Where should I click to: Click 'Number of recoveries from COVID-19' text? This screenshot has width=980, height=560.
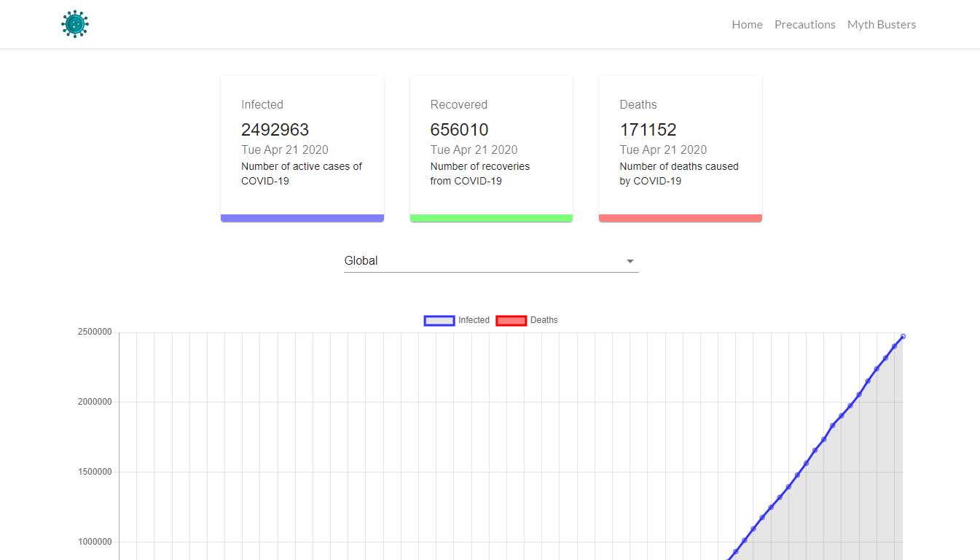(x=480, y=174)
